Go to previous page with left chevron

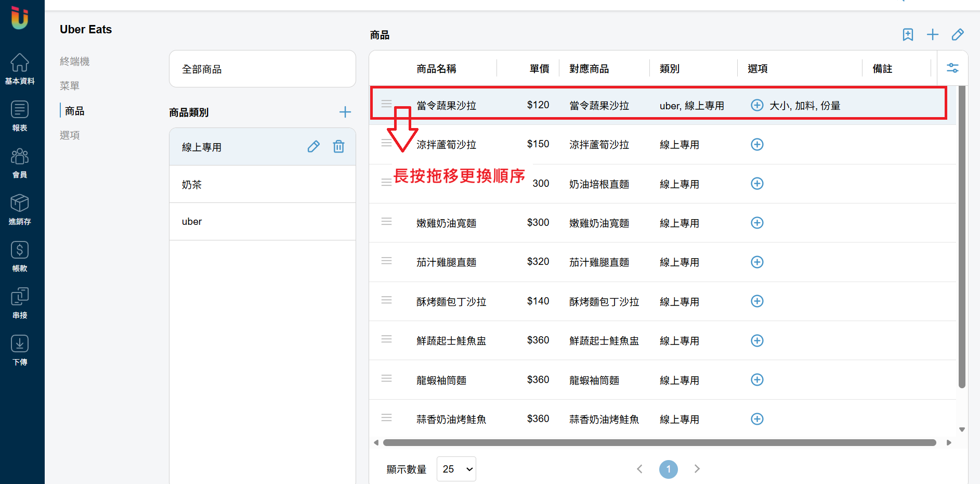point(640,469)
